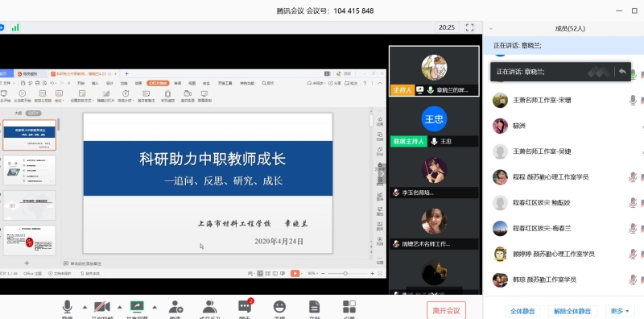Click the 全体静音 mute all button
The height and width of the screenshot is (319, 644).
[x=522, y=311]
